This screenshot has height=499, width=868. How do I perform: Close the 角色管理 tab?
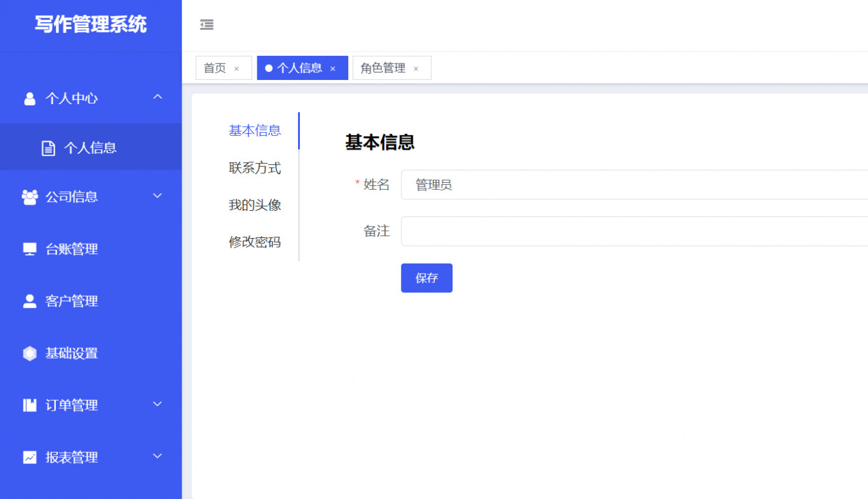[x=416, y=69]
